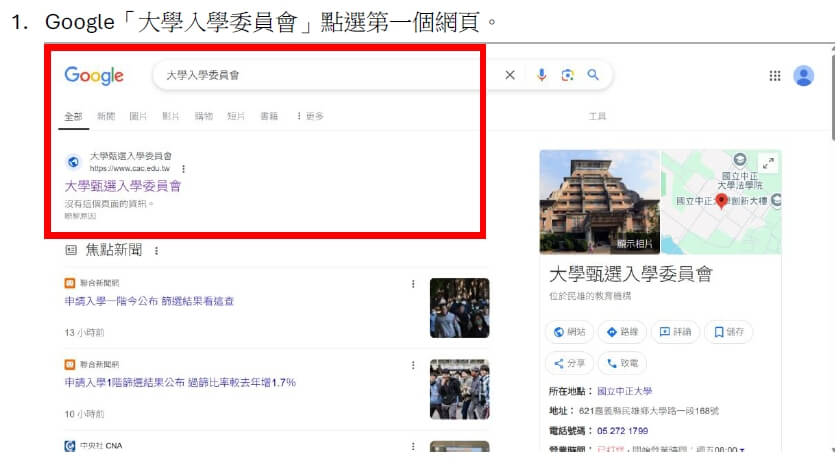The image size is (840, 469).
Task: Switch to the 購物 search tab
Action: [204, 116]
